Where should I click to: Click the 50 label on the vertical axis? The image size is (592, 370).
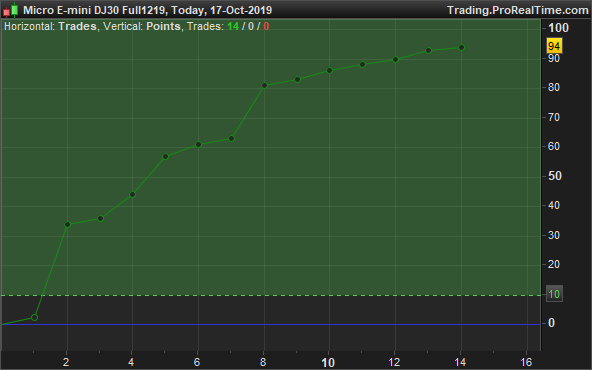tap(555, 176)
